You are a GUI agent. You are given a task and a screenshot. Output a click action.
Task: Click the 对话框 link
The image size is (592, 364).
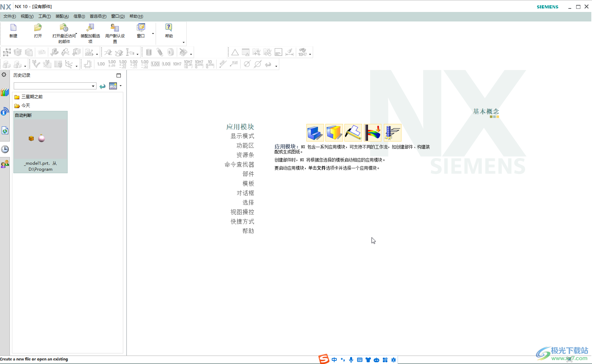coord(245,193)
